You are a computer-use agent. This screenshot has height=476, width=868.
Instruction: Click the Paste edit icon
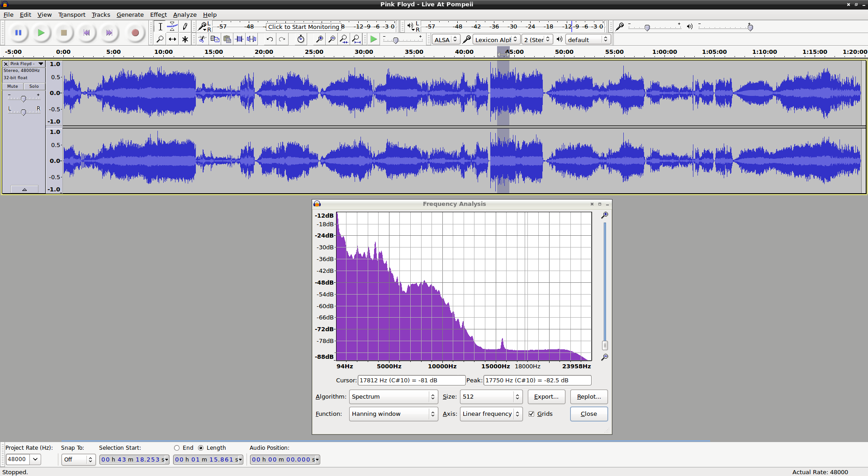[227, 39]
